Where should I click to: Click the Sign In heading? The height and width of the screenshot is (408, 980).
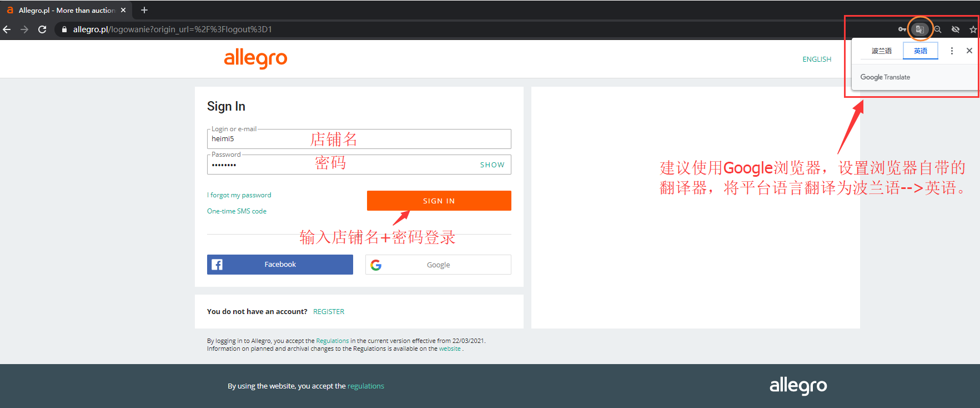226,106
